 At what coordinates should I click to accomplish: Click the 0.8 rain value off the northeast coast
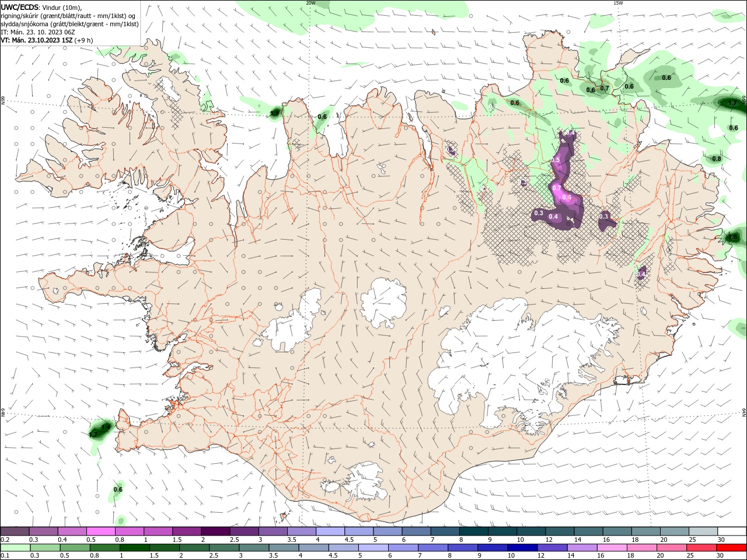coord(717,159)
